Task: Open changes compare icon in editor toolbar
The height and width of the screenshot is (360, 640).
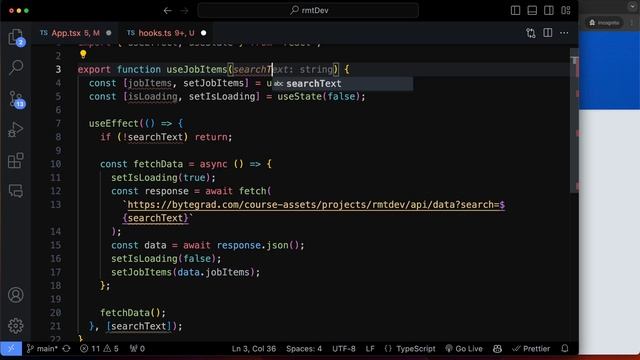Action: click(x=531, y=33)
